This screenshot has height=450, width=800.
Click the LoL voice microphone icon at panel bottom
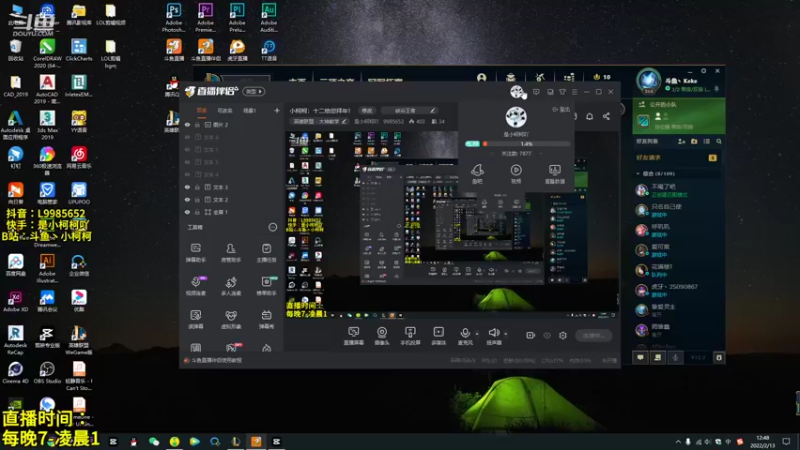click(x=676, y=358)
